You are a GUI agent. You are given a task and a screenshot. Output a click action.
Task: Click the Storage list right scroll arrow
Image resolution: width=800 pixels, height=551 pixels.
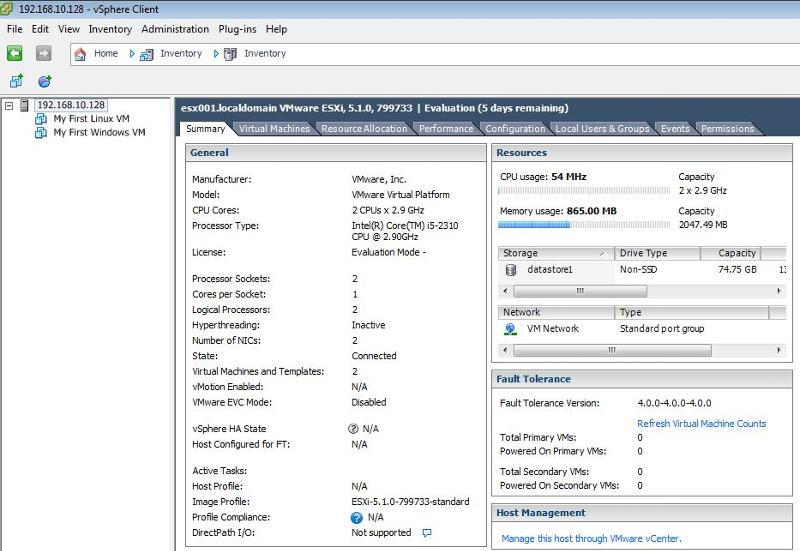(x=779, y=291)
